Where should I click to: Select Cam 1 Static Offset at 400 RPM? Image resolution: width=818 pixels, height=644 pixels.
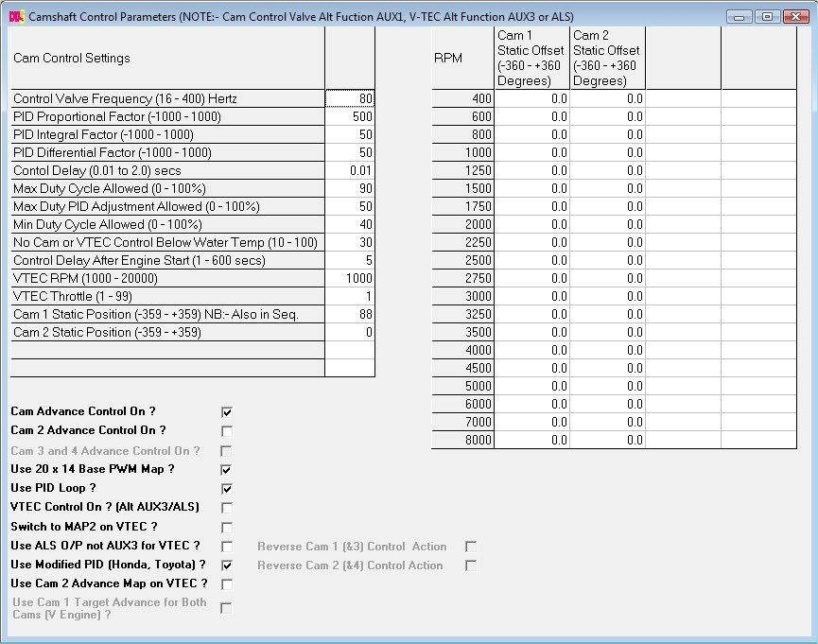(x=532, y=98)
